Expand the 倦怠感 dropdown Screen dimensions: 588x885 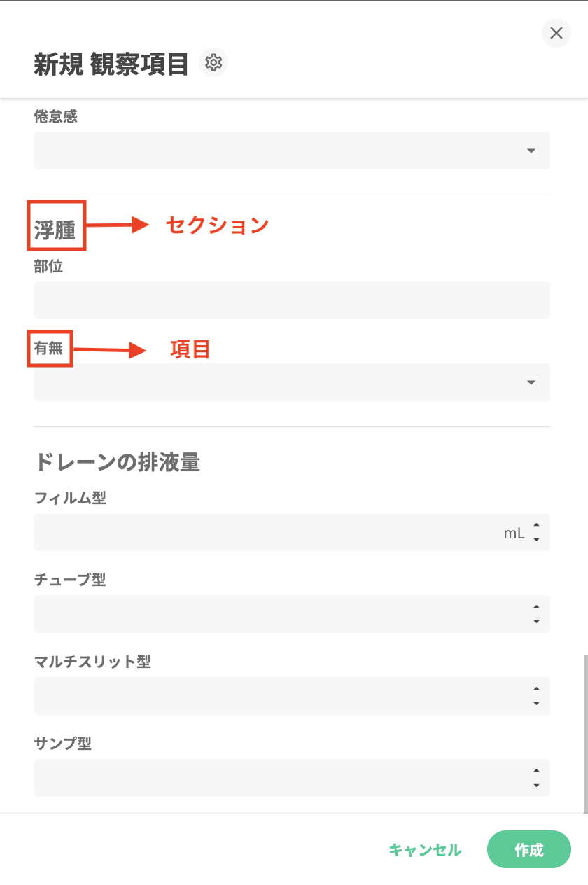tap(531, 151)
